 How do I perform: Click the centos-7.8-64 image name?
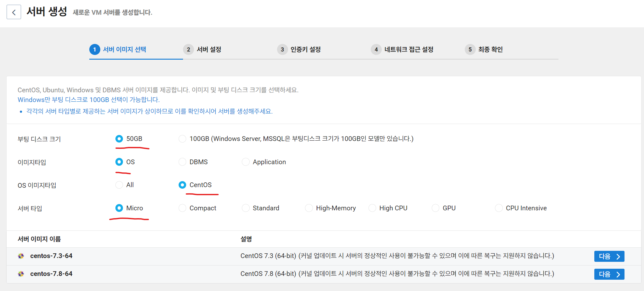51,274
